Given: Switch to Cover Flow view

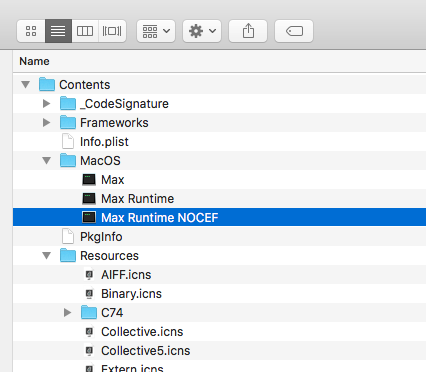Looking at the screenshot, I should point(112,31).
